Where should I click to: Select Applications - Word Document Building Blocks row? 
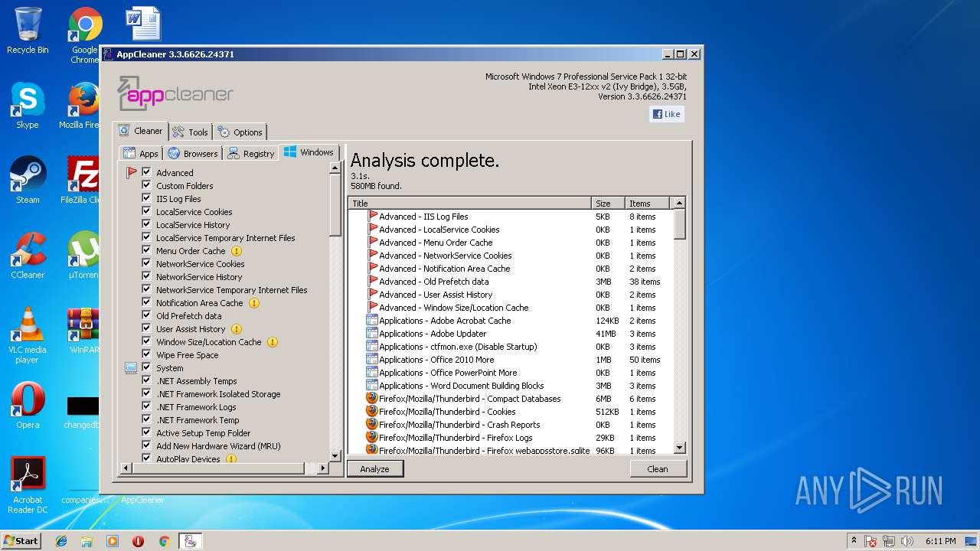pos(511,386)
